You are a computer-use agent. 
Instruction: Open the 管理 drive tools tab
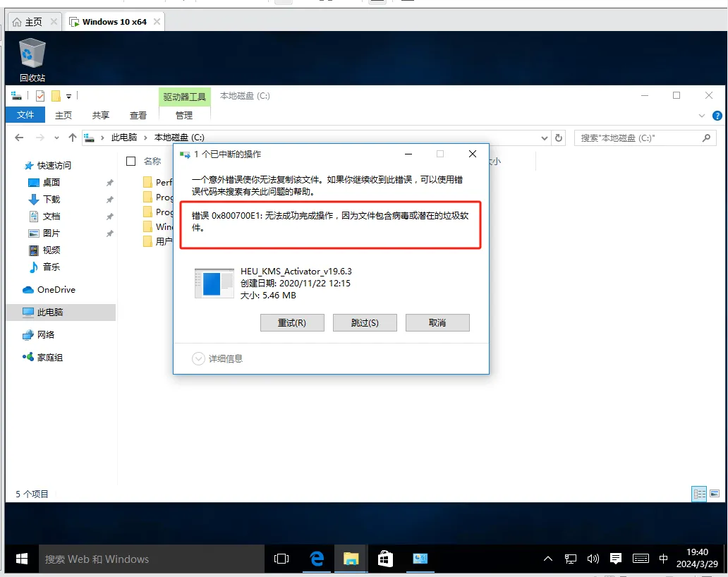[x=184, y=115]
